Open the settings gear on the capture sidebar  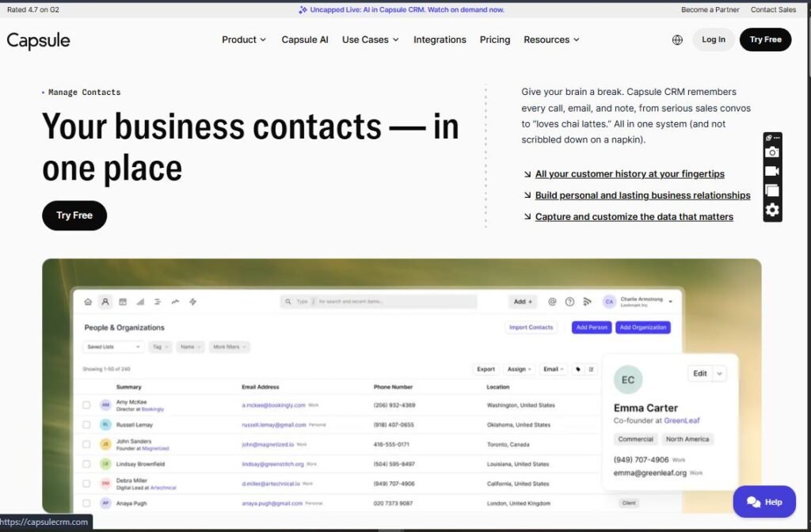pos(772,209)
